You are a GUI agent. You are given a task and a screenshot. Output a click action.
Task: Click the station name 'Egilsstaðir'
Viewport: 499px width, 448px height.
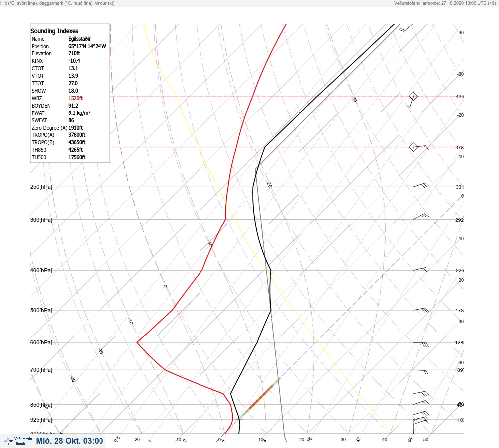pyautogui.click(x=79, y=39)
